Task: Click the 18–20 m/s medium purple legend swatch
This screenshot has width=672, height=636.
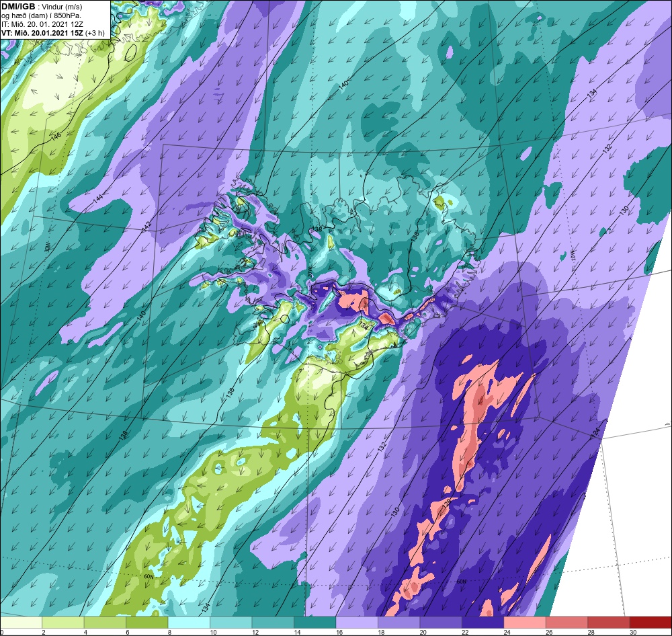Action: click(x=399, y=623)
